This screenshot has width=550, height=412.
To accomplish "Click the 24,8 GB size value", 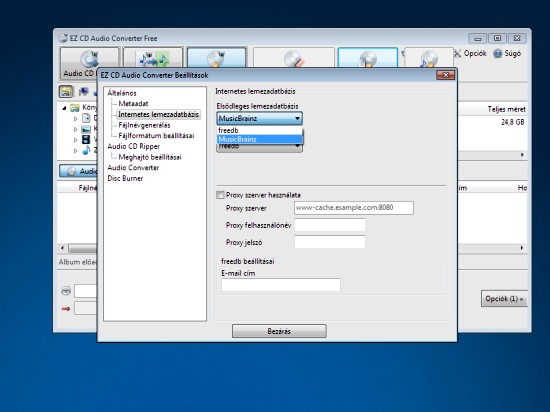I will pyautogui.click(x=512, y=122).
